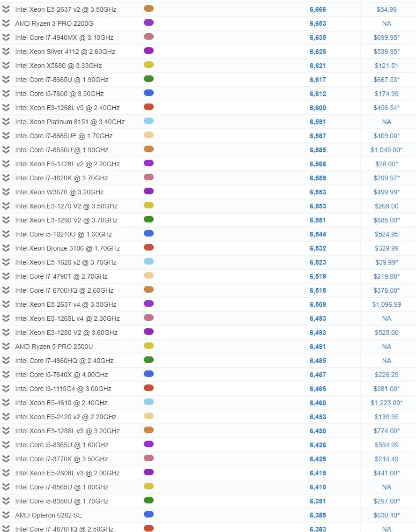The width and height of the screenshot is (416, 532).
Task: Click blue swatch beside Core i5-7600
Action: tap(149, 93)
